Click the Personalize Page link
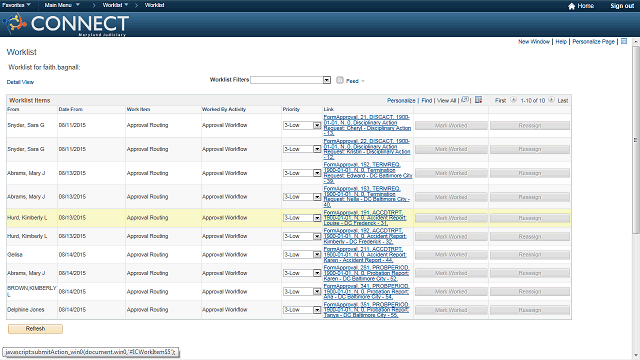Viewport: 640px width, 360px height. 593,42
